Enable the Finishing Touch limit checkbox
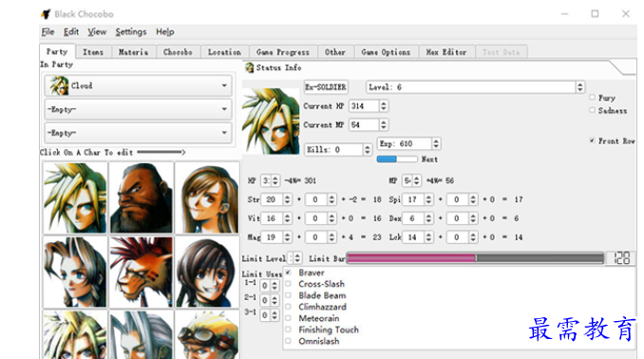Image resolution: width=644 pixels, height=359 pixels. click(289, 330)
